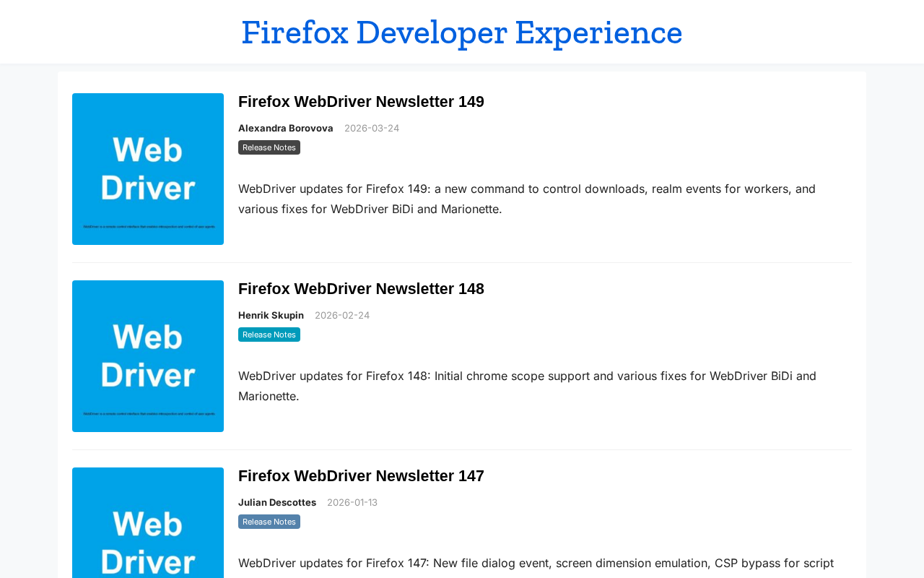
Task: Click the Firefox Developer Experience site title
Action: (462, 33)
